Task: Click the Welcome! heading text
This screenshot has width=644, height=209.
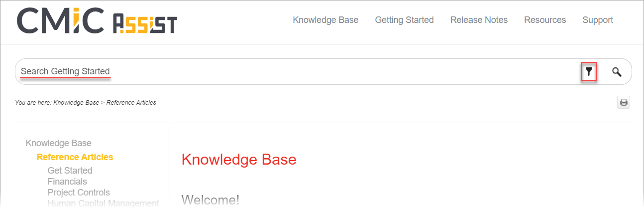Action: coord(211,201)
